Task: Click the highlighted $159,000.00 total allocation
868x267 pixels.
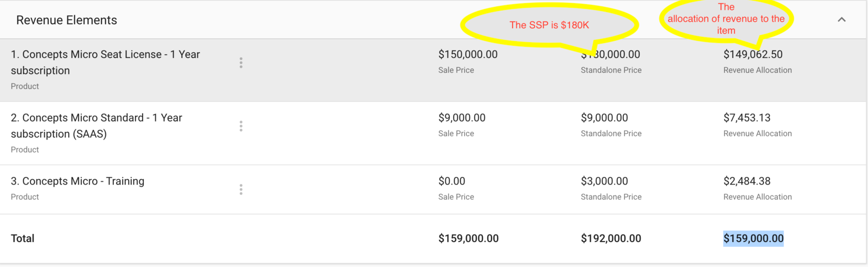Action: click(x=754, y=238)
